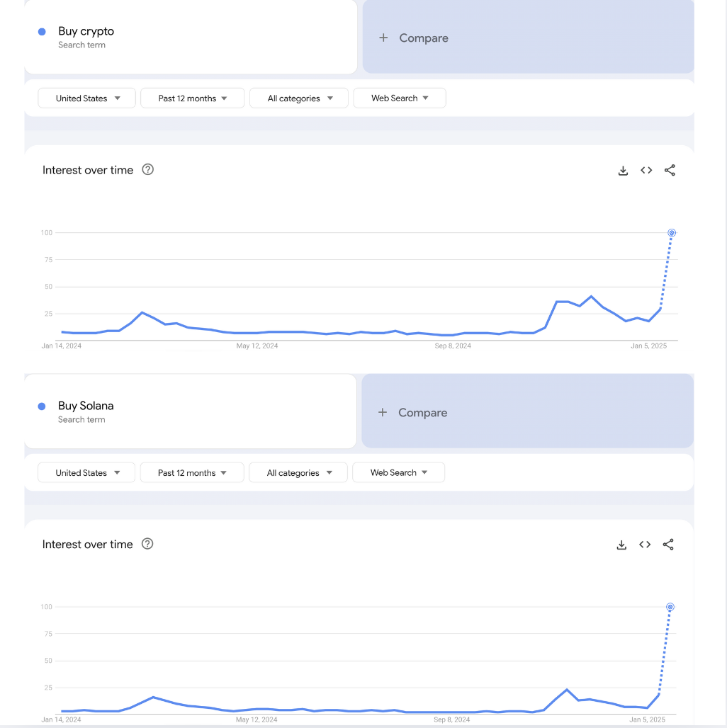
Task: Click the embed icon on the Buy Solana chart
Action: click(x=644, y=544)
